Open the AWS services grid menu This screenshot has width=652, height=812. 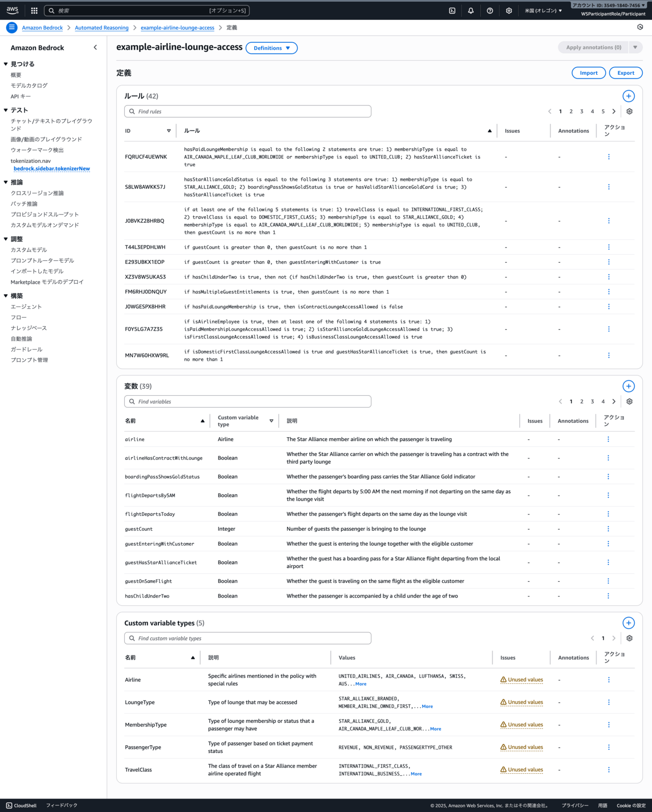(34, 11)
